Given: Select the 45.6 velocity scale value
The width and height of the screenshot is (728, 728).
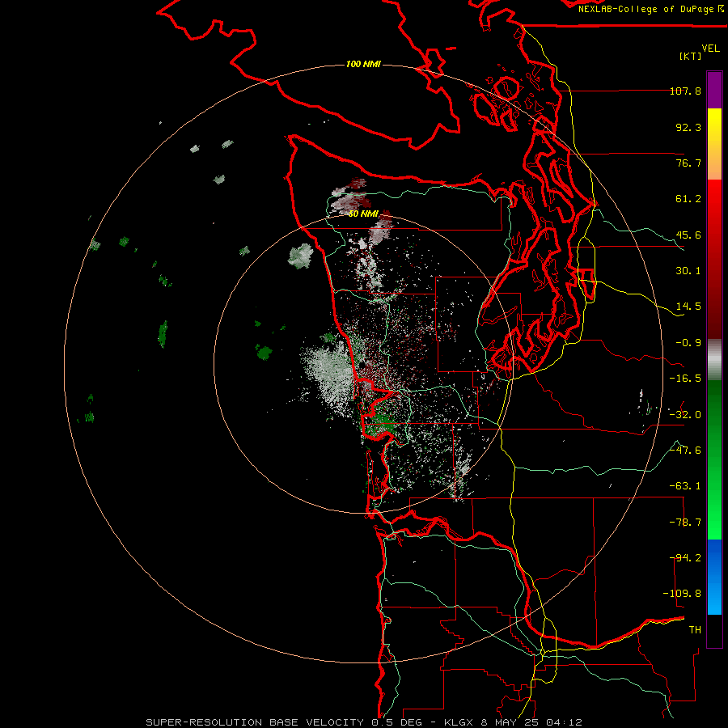Looking at the screenshot, I should coord(688,235).
